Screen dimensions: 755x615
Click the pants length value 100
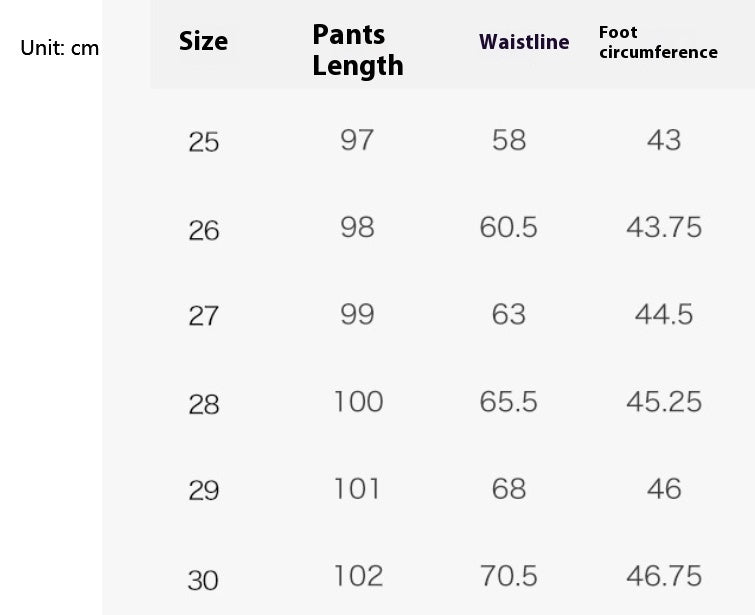click(x=358, y=402)
